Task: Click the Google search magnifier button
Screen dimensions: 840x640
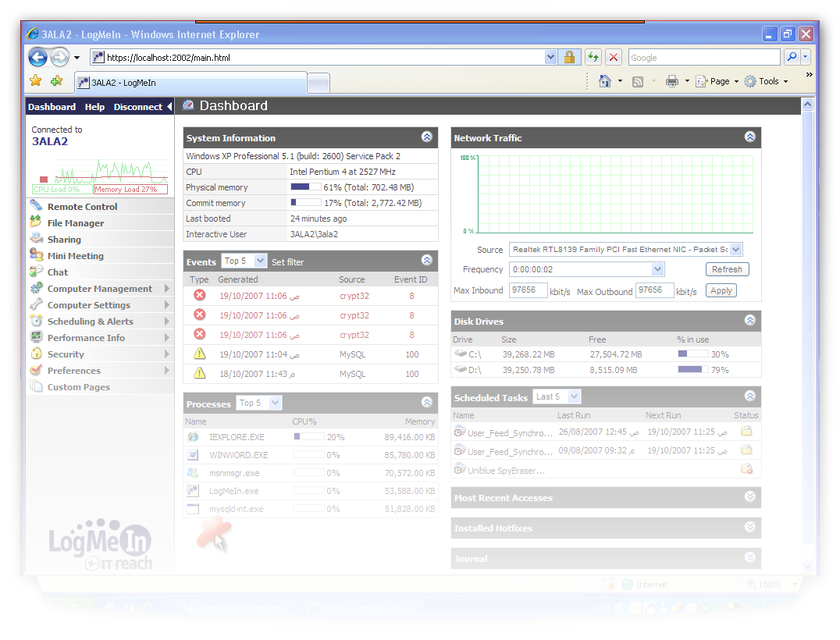Action: coord(792,57)
